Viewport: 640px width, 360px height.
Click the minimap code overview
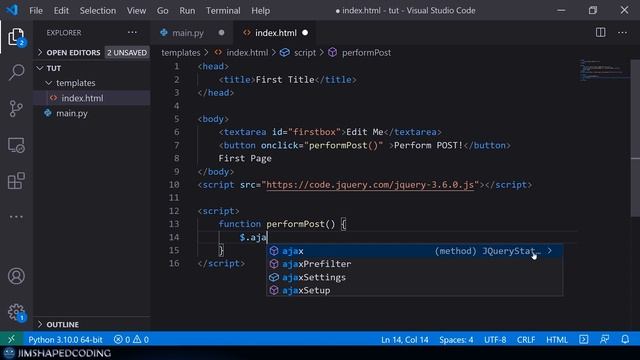[x=605, y=70]
